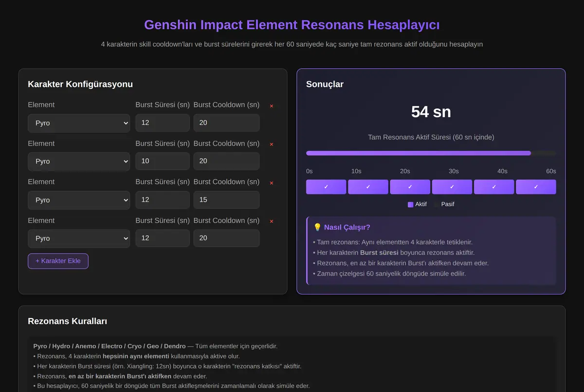584x392 pixels.
Task: Select timeline segment under the 20s label
Action: [410, 187]
